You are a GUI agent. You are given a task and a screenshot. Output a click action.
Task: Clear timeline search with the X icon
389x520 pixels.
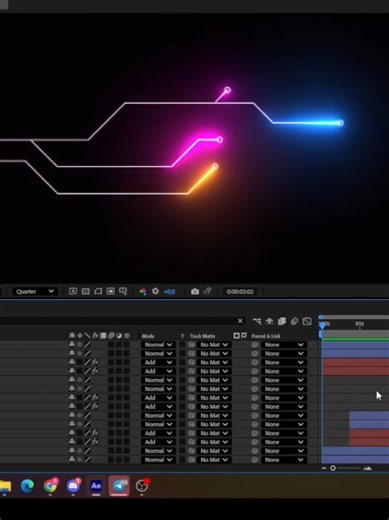[x=240, y=321]
